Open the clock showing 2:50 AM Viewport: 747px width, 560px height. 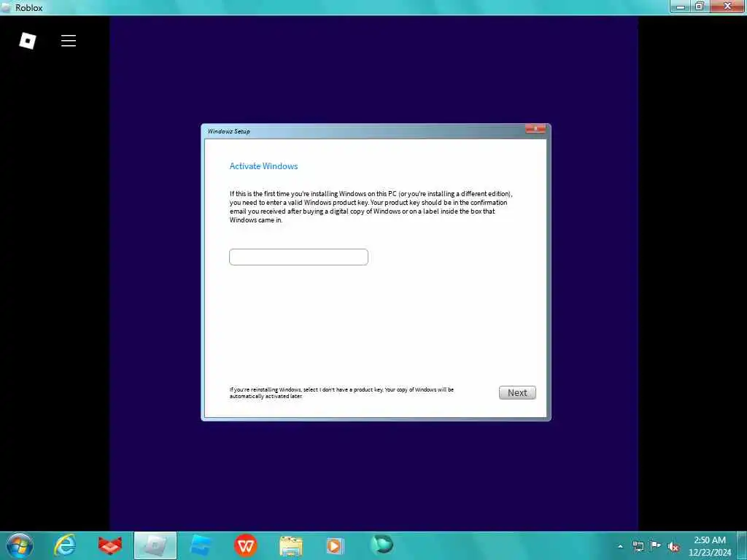tap(710, 546)
